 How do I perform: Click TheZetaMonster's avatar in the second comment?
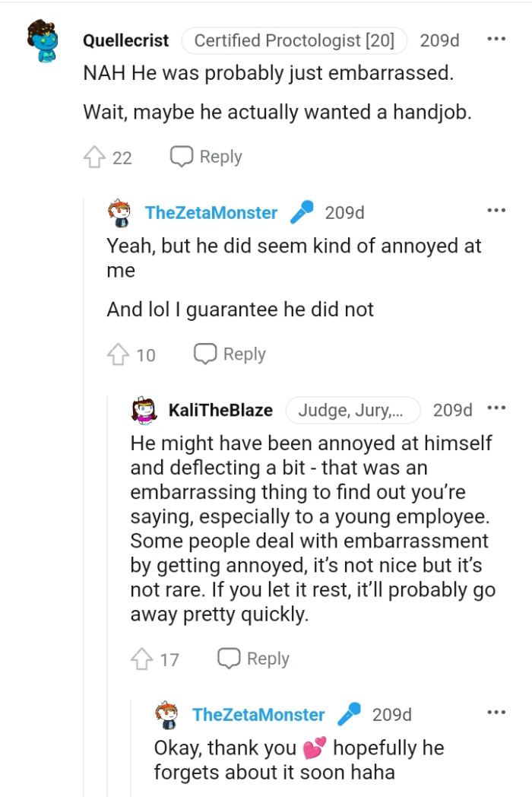pyautogui.click(x=120, y=213)
